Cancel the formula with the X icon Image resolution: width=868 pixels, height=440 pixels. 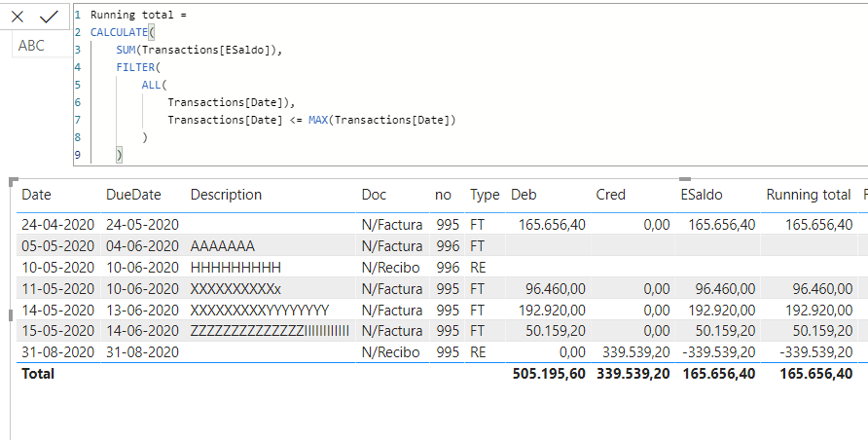coord(18,18)
